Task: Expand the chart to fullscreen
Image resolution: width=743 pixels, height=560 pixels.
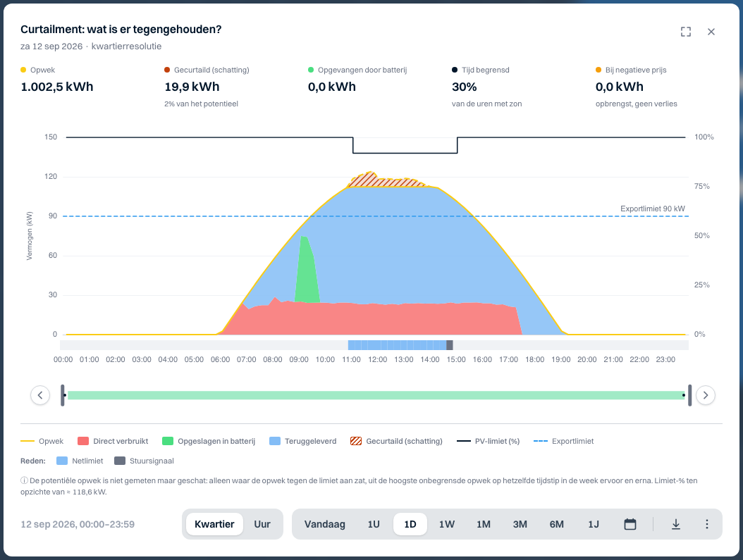Action: click(x=686, y=32)
